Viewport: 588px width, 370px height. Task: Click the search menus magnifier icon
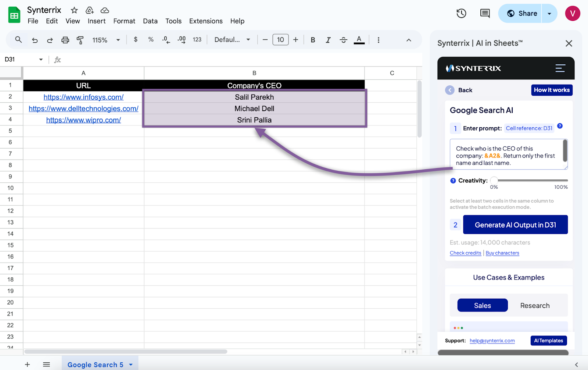[x=18, y=40]
